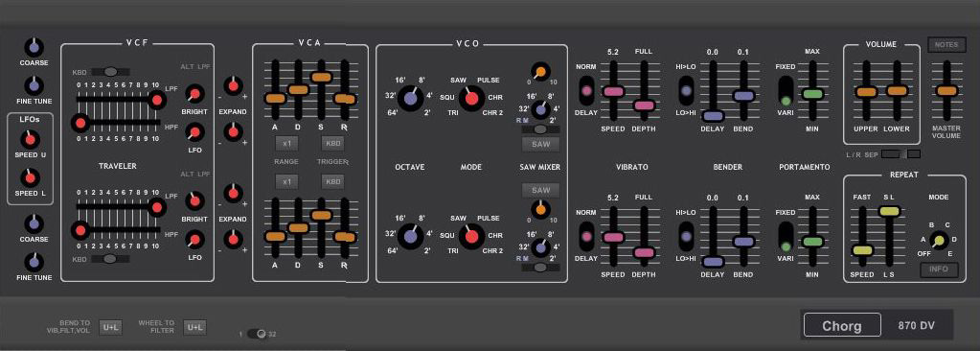Image resolution: width=980 pixels, height=351 pixels.
Task: Click the bottom FINE TUNE knob
Action: 34,262
